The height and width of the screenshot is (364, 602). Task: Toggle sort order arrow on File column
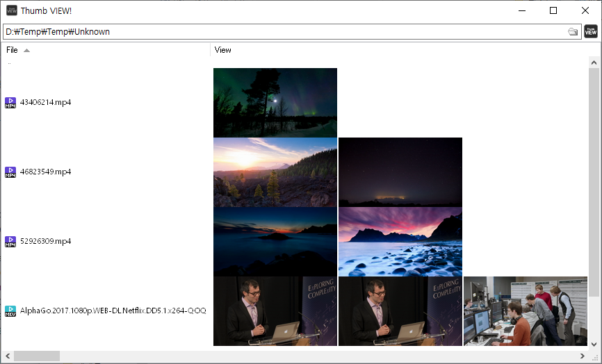click(26, 50)
